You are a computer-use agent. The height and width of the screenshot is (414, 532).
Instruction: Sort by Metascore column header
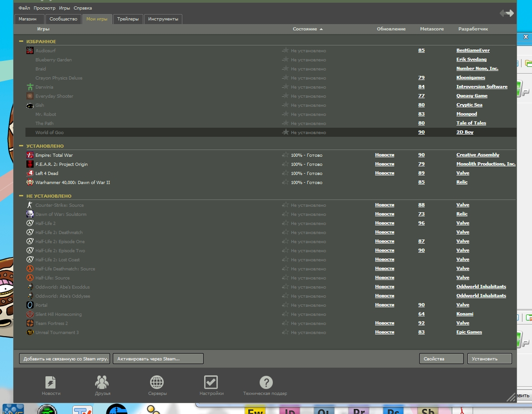pyautogui.click(x=432, y=29)
